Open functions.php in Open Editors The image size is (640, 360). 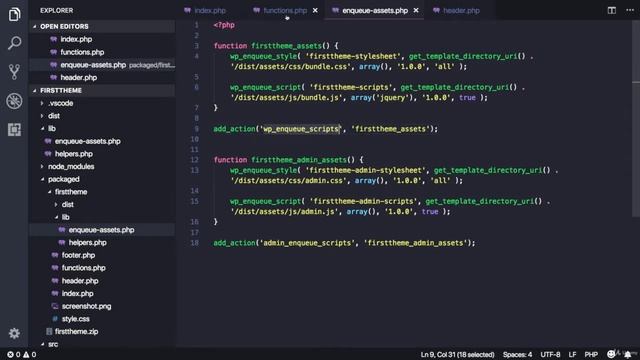(x=82, y=52)
